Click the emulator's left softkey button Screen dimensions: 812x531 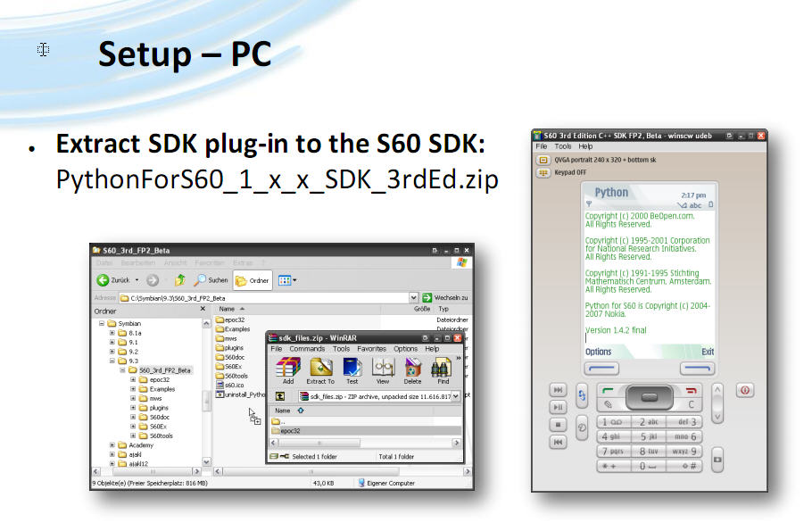point(601,369)
